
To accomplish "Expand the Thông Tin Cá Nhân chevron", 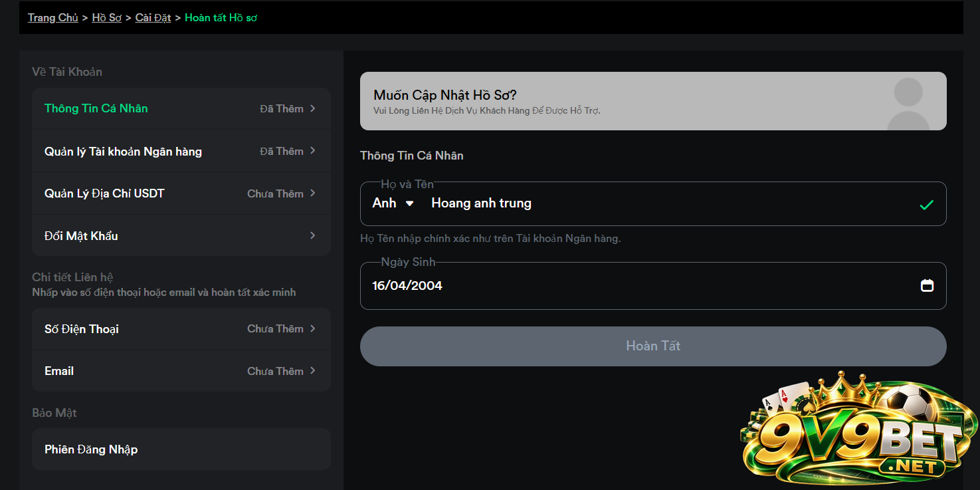I will [x=313, y=108].
